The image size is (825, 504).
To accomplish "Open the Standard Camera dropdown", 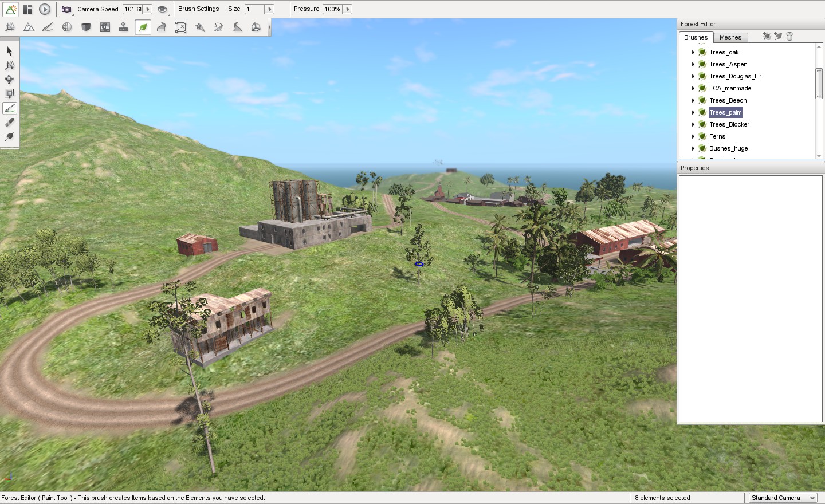I will (x=783, y=498).
